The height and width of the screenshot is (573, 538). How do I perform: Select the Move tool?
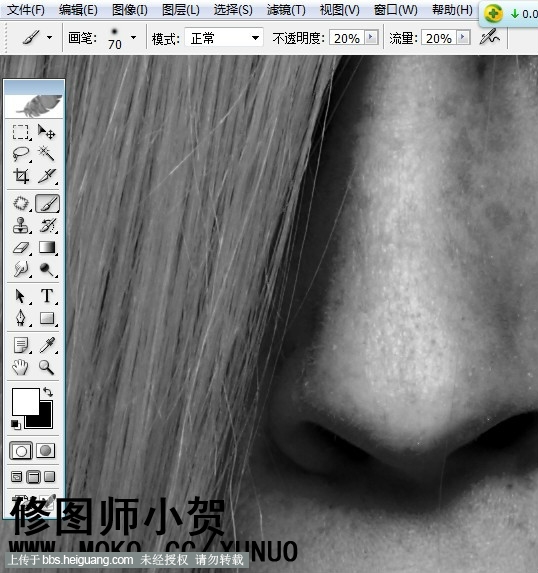(x=47, y=132)
